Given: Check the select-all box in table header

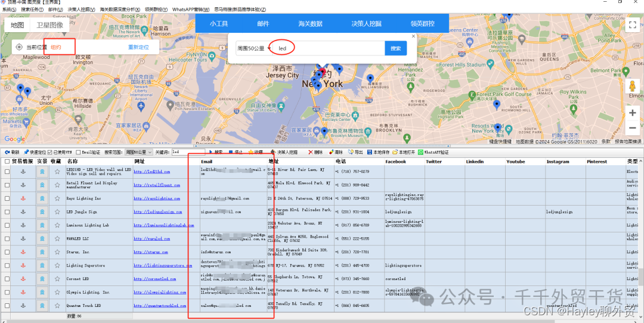Looking at the screenshot, I should [x=7, y=161].
